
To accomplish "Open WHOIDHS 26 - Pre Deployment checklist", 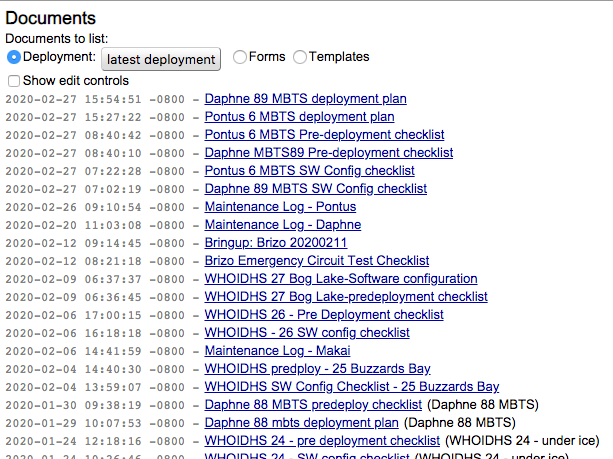I will 324,315.
